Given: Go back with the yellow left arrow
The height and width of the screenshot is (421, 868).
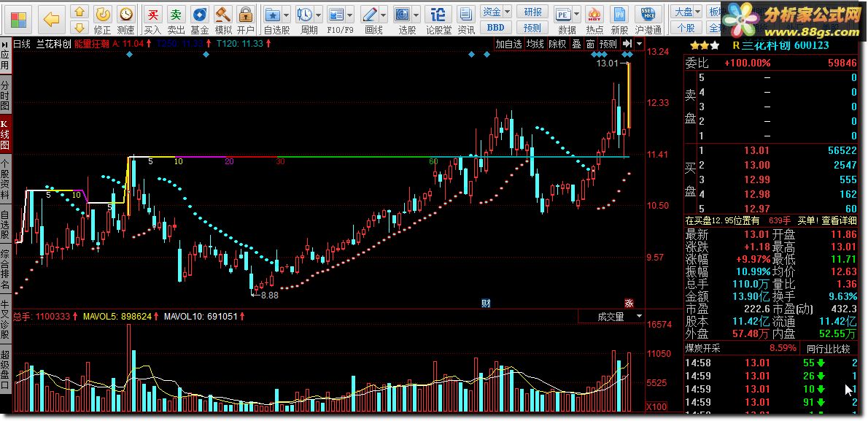Looking at the screenshot, I should [51, 20].
